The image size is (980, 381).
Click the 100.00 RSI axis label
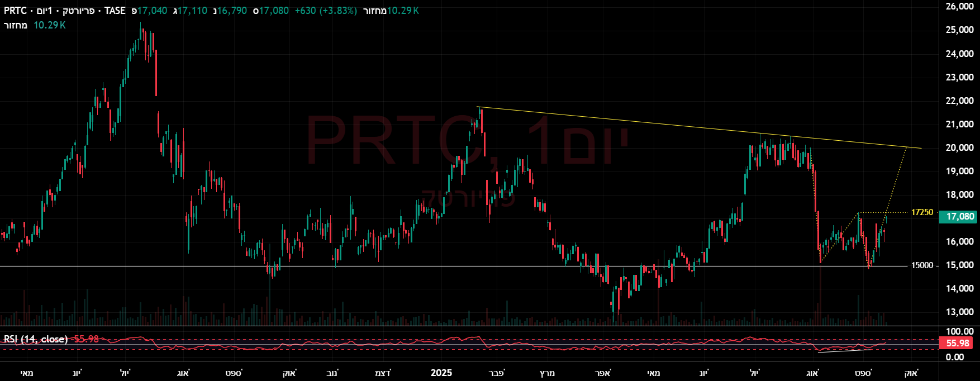click(960, 331)
